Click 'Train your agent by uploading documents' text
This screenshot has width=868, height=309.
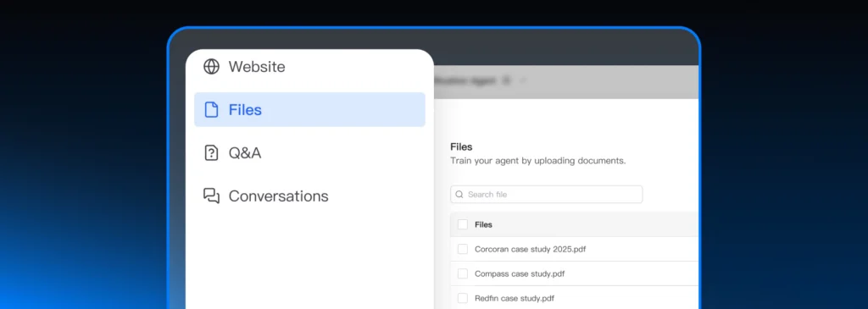coord(538,161)
